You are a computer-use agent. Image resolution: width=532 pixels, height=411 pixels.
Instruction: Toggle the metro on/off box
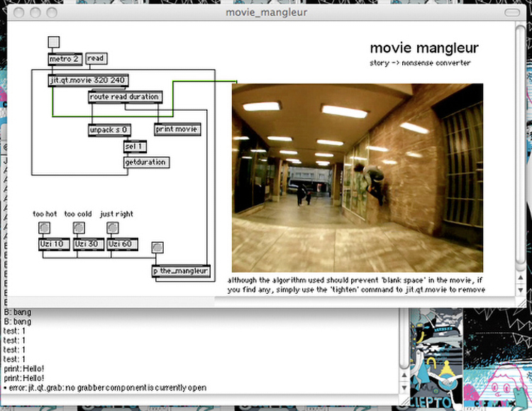pyautogui.click(x=54, y=42)
